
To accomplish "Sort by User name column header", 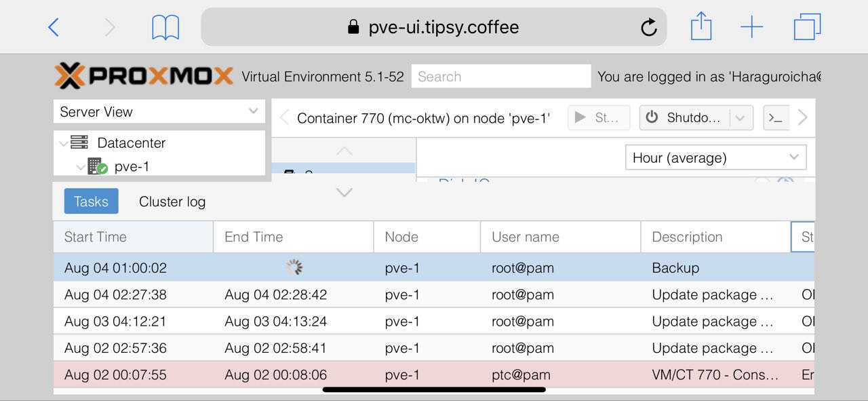I will (561, 237).
